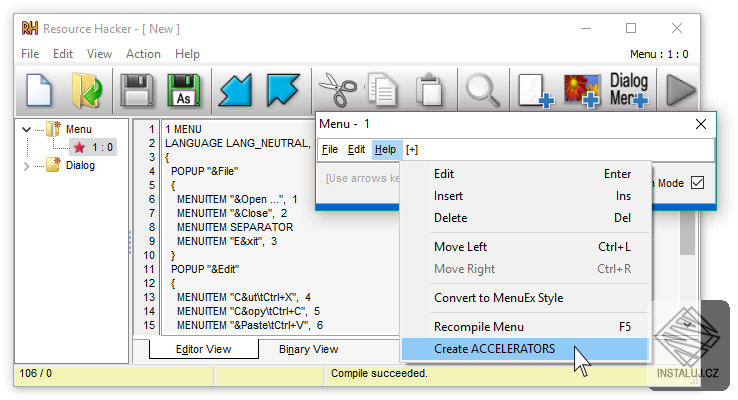Choose Recompile Menu
Viewport: 738px width, 400px height.
pos(525,327)
